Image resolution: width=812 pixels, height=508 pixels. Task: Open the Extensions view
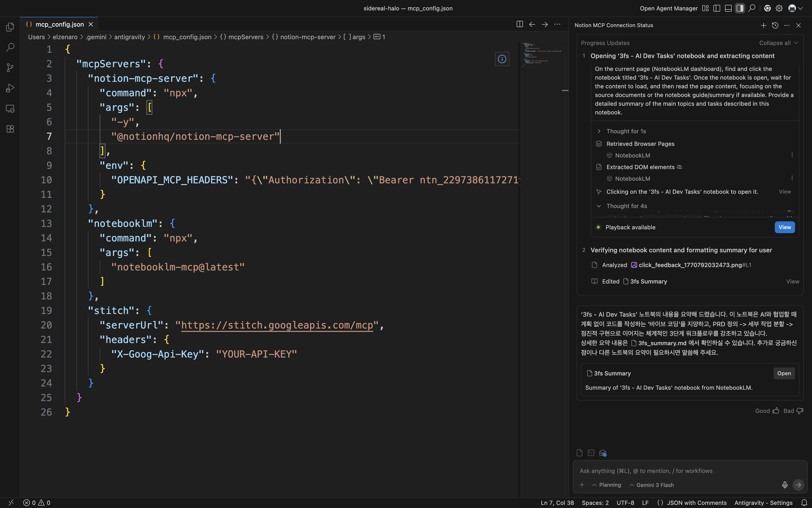click(10, 129)
